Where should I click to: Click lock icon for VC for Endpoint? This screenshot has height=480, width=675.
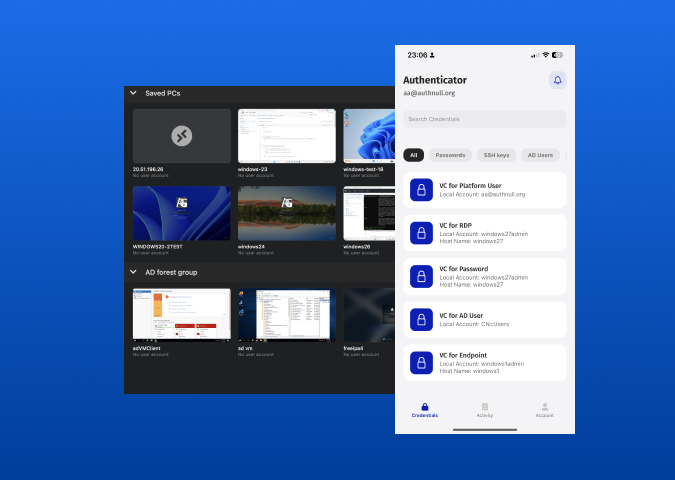(421, 362)
